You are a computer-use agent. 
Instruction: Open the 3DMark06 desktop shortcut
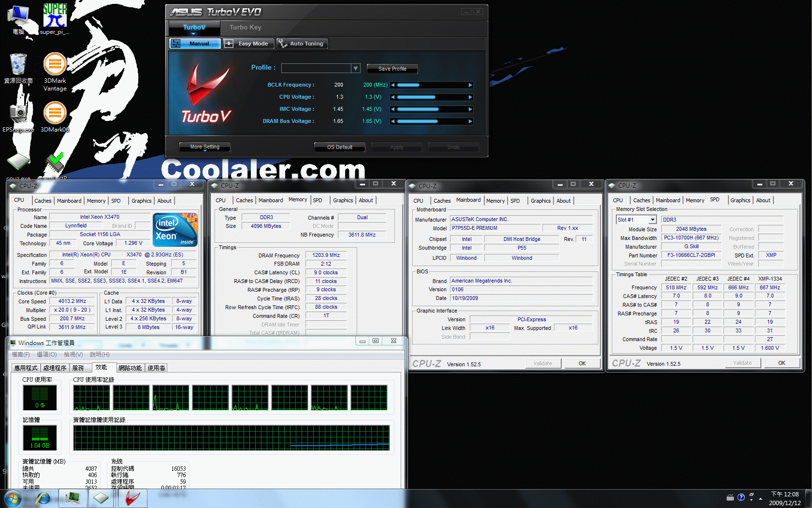click(55, 117)
